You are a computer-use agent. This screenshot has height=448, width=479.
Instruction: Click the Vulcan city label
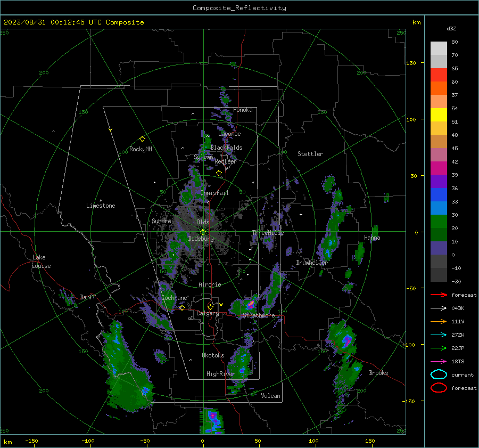[x=270, y=396]
